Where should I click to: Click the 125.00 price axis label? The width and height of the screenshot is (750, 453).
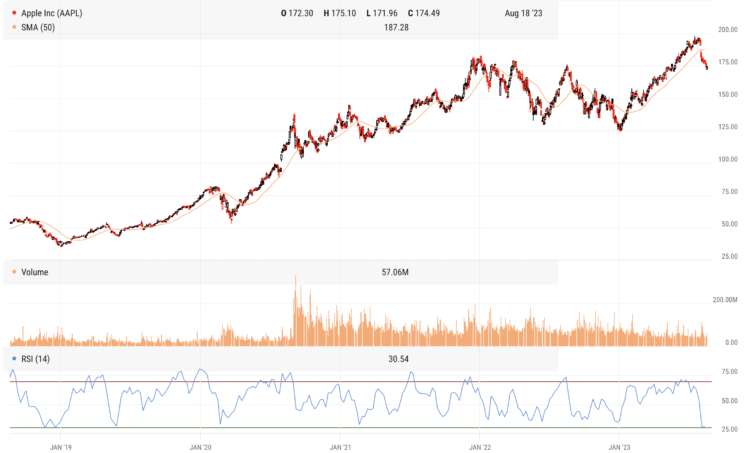point(728,127)
